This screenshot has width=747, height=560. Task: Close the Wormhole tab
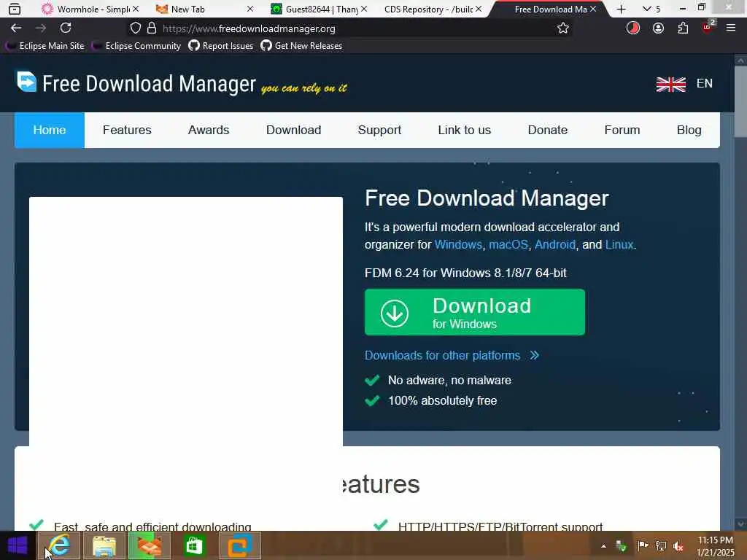(x=136, y=9)
